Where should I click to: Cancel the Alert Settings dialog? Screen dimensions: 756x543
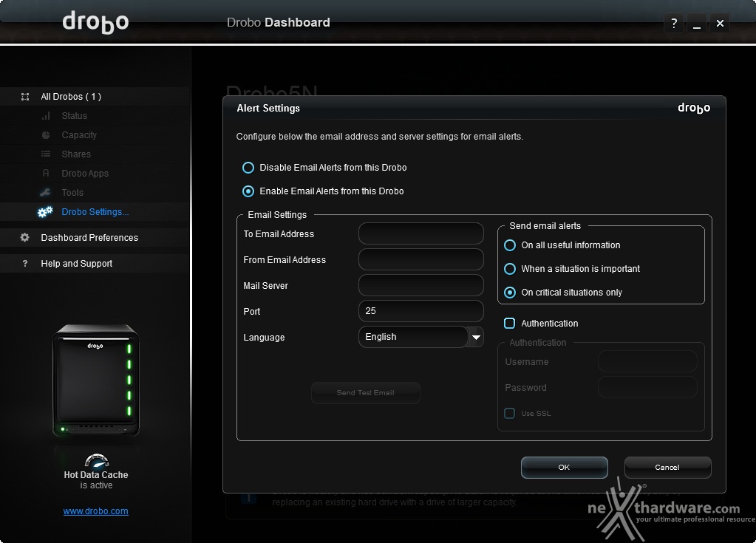pos(667,468)
